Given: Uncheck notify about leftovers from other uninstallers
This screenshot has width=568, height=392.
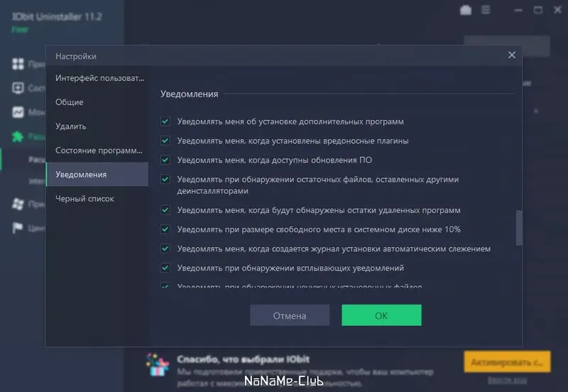Looking at the screenshot, I should click(165, 180).
